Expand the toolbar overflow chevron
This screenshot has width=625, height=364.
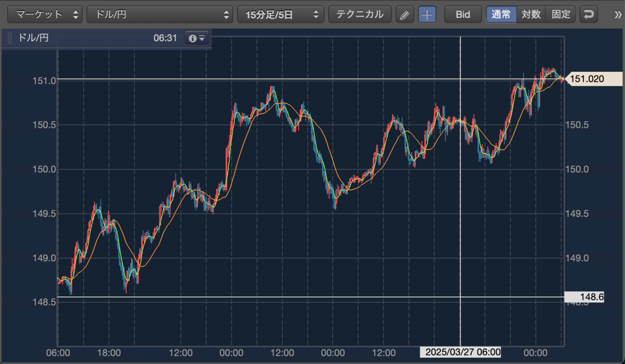[x=618, y=15]
